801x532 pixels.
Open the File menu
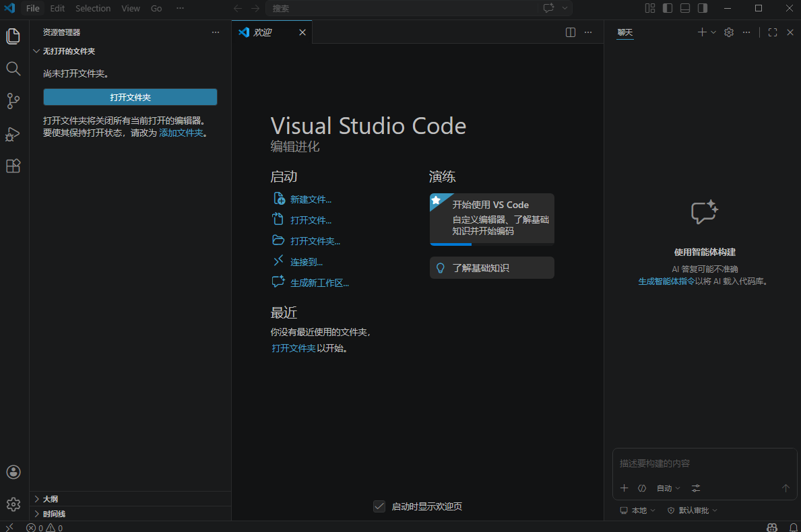click(x=33, y=8)
